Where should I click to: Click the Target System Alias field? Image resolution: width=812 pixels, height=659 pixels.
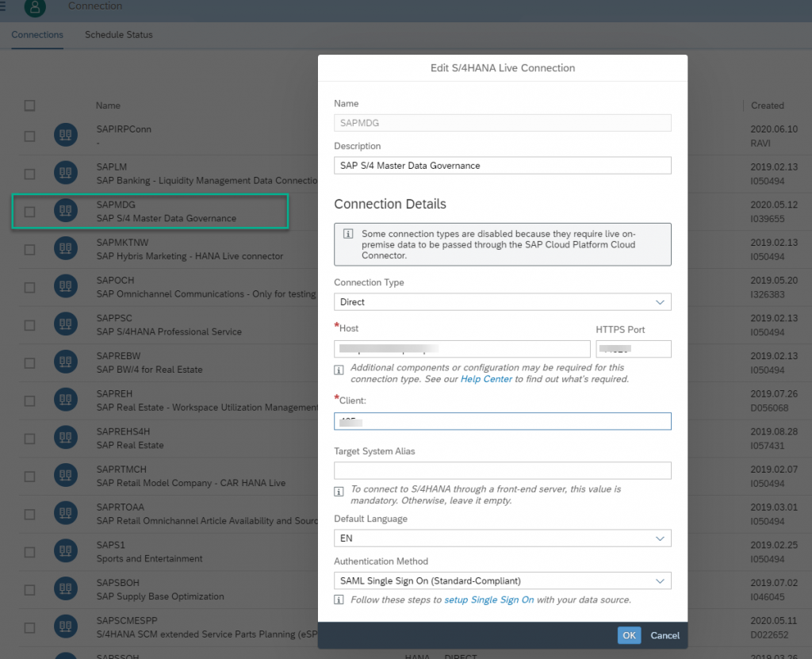pyautogui.click(x=502, y=470)
